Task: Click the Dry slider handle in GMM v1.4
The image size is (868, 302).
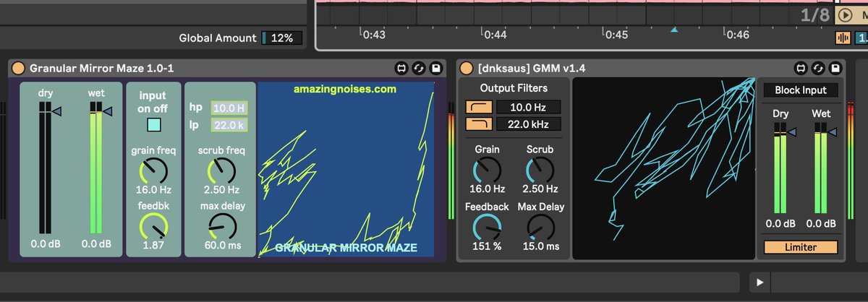Action: [791, 132]
